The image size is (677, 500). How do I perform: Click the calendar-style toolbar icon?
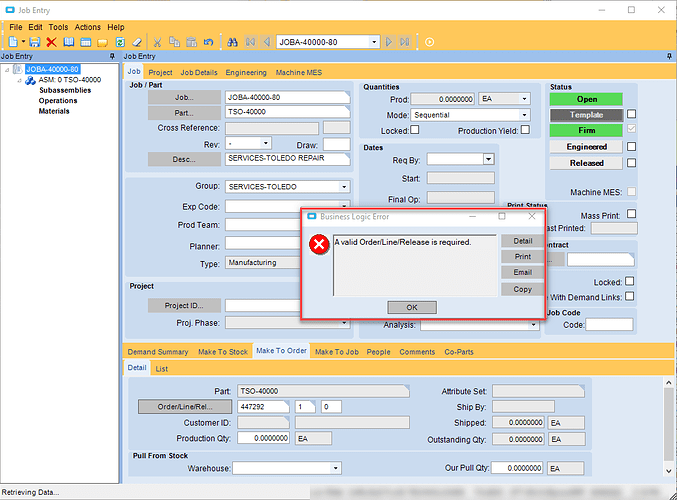pos(85,42)
